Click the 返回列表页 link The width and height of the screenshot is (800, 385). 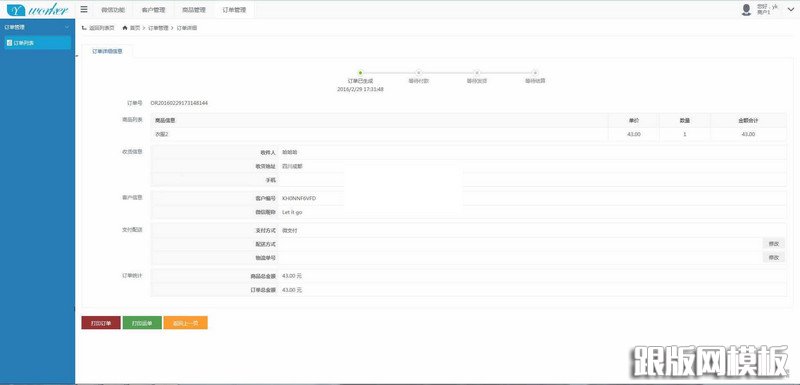tap(102, 28)
